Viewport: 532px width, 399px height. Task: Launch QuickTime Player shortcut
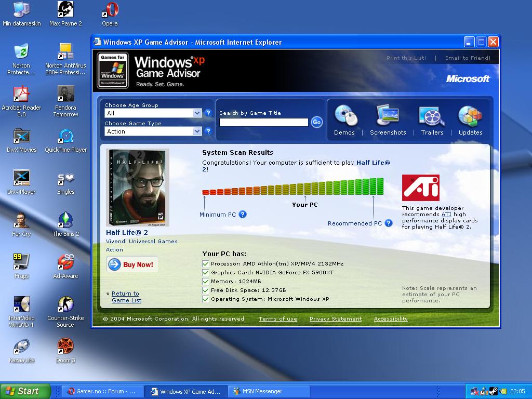tap(65, 140)
